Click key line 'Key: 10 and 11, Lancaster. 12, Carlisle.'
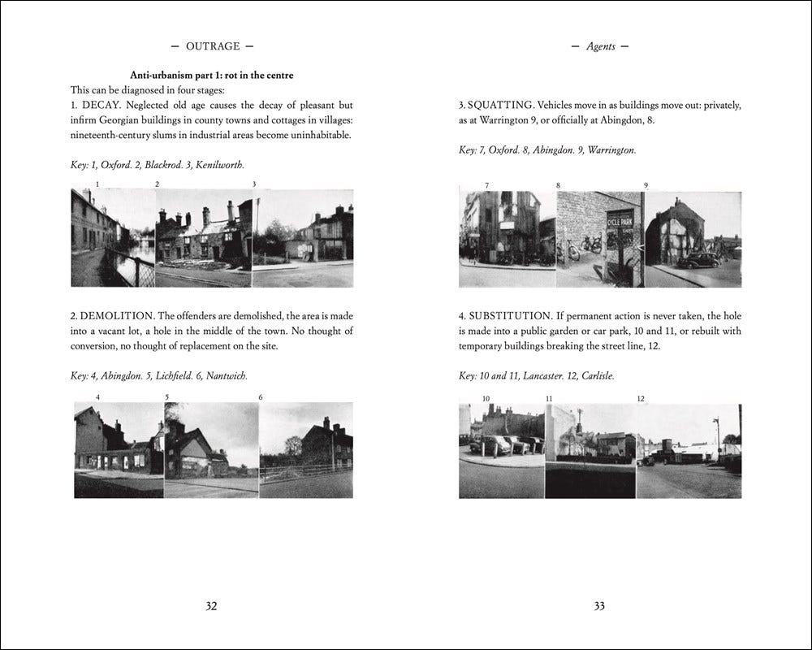This screenshot has width=812, height=650. click(x=537, y=376)
